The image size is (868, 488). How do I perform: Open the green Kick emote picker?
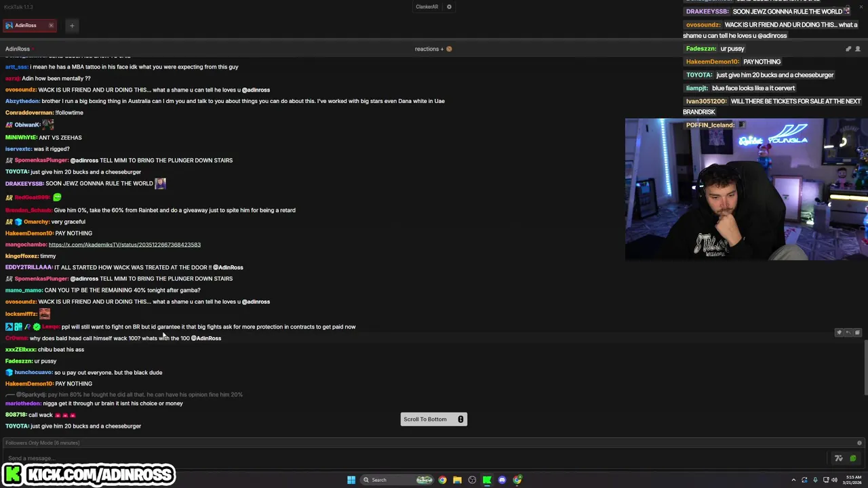853,458
